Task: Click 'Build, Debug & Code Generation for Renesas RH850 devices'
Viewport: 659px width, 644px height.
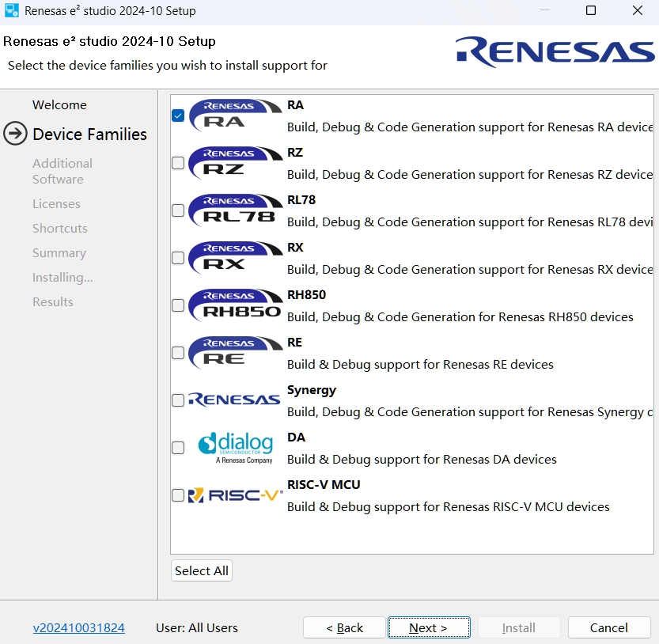Action: pyautogui.click(x=460, y=317)
